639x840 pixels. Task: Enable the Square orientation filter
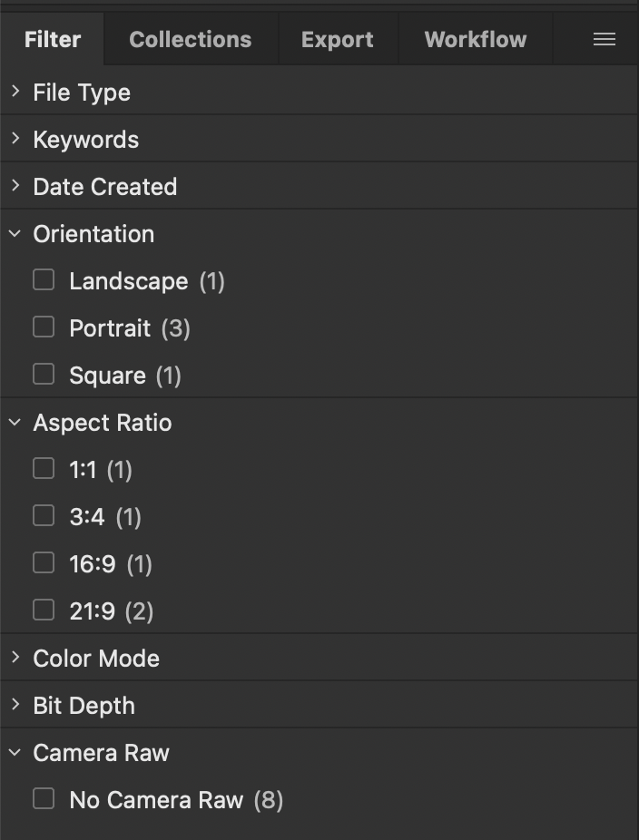click(x=43, y=374)
